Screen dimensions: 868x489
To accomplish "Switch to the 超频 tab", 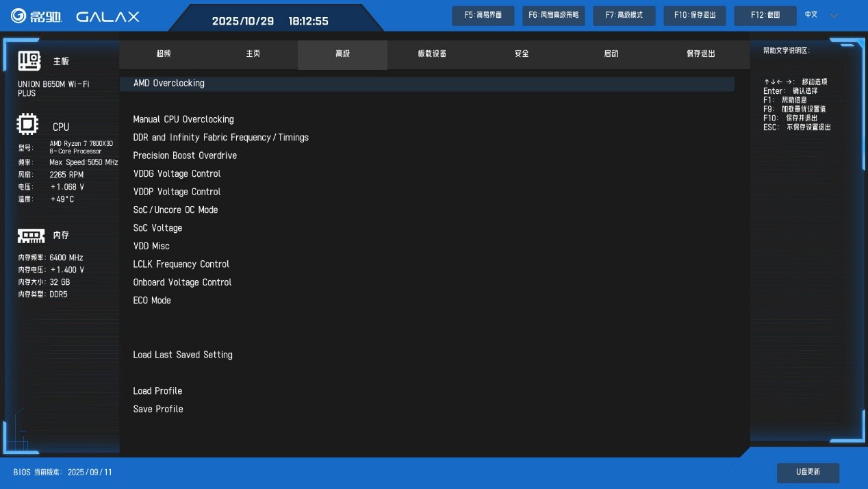I will coord(164,54).
